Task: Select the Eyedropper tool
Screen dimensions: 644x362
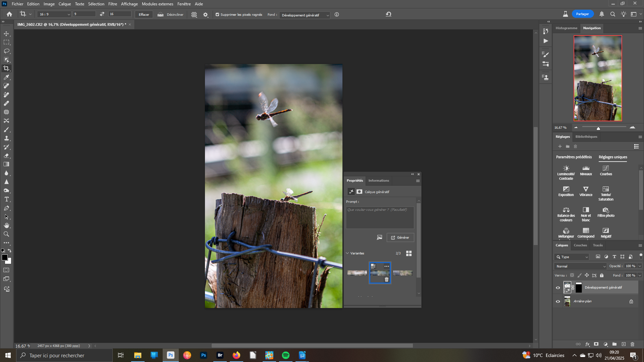Action: pos(6,77)
